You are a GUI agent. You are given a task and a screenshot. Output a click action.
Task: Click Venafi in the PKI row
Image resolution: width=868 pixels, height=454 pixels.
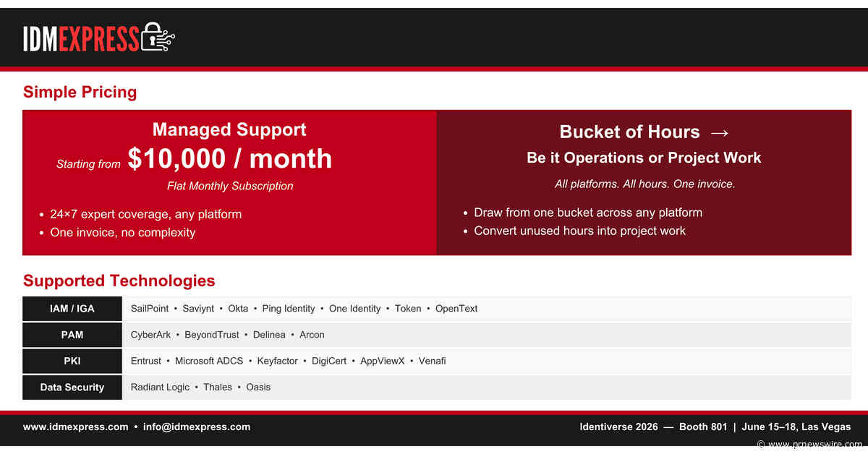(x=432, y=361)
